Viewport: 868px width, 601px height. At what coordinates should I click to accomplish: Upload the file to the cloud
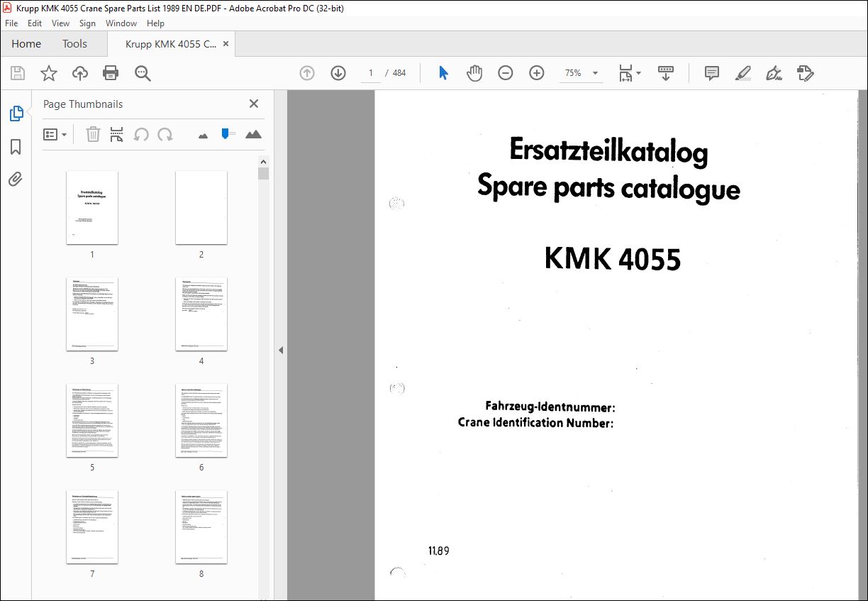[80, 73]
